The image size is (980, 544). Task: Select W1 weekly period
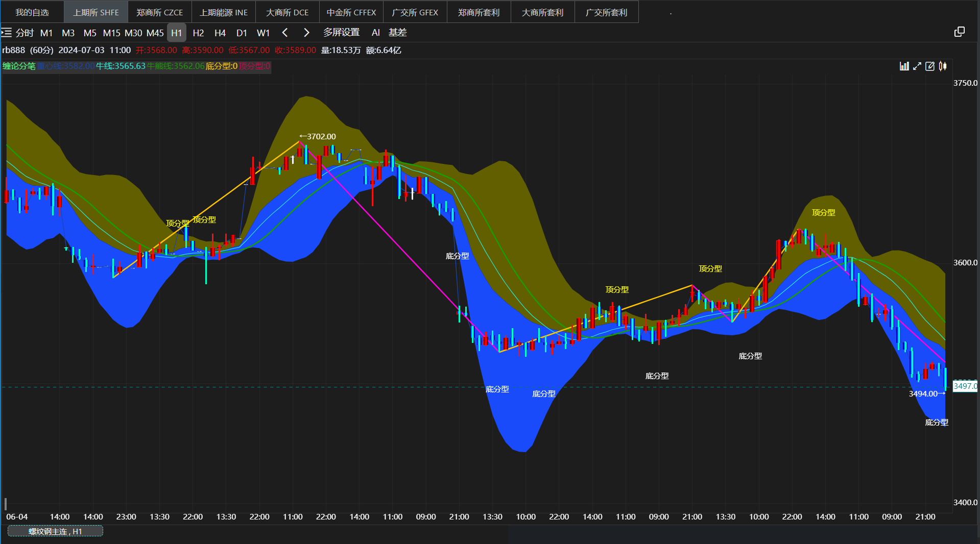[x=263, y=33]
